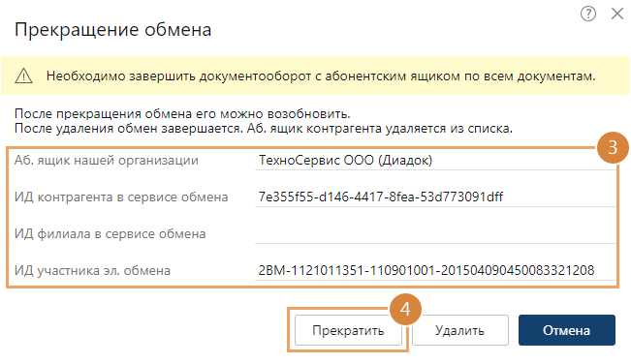Click the orange number 4 badge
This screenshot has height=364, width=631.
pos(405,309)
